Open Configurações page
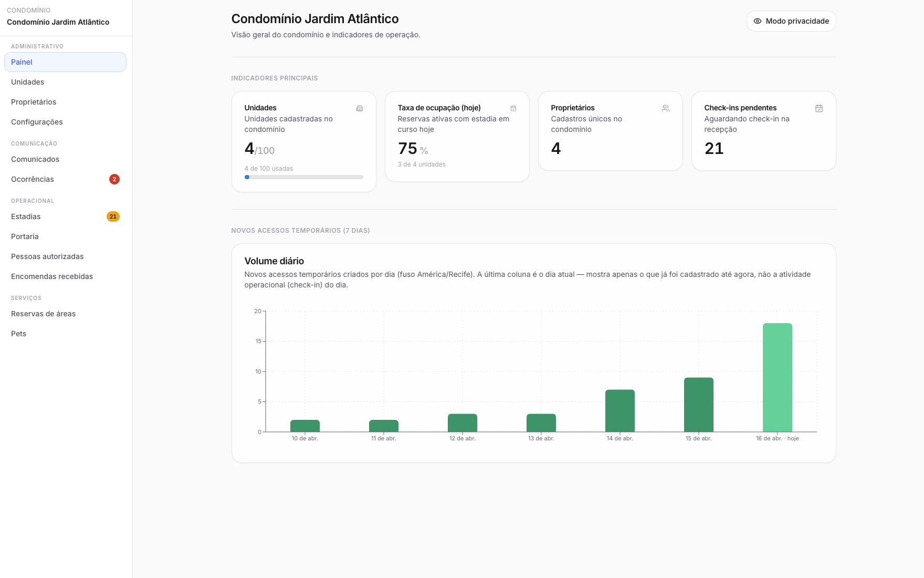 (x=37, y=122)
